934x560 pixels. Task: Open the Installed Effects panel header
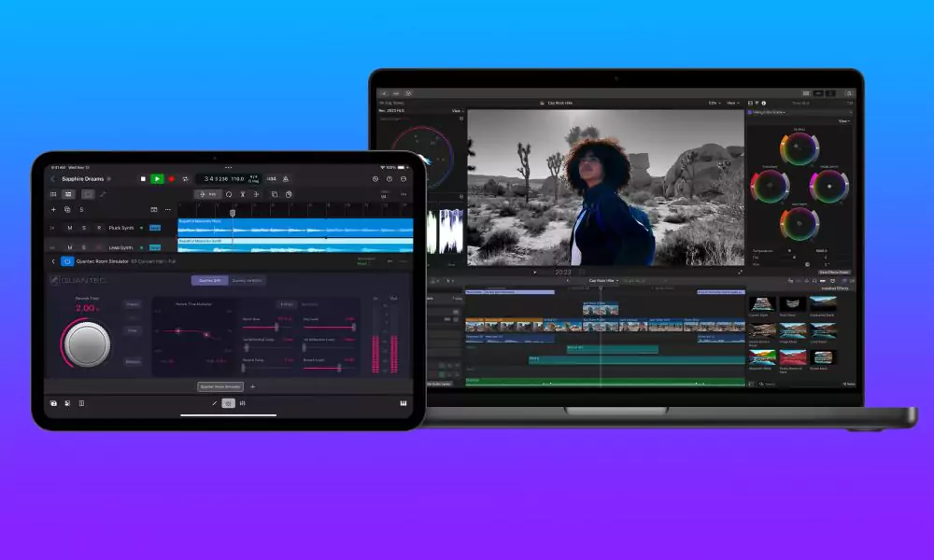pos(836,288)
